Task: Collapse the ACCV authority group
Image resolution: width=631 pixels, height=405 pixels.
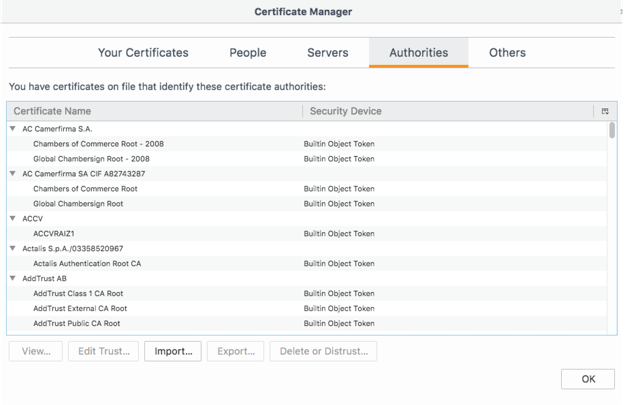Action: point(13,219)
